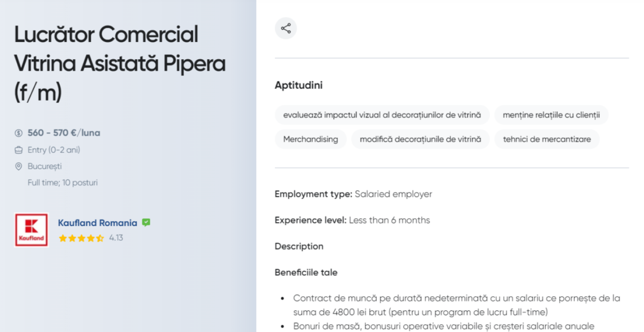Click the green verified badge icon
644x332 pixels.
click(x=146, y=223)
